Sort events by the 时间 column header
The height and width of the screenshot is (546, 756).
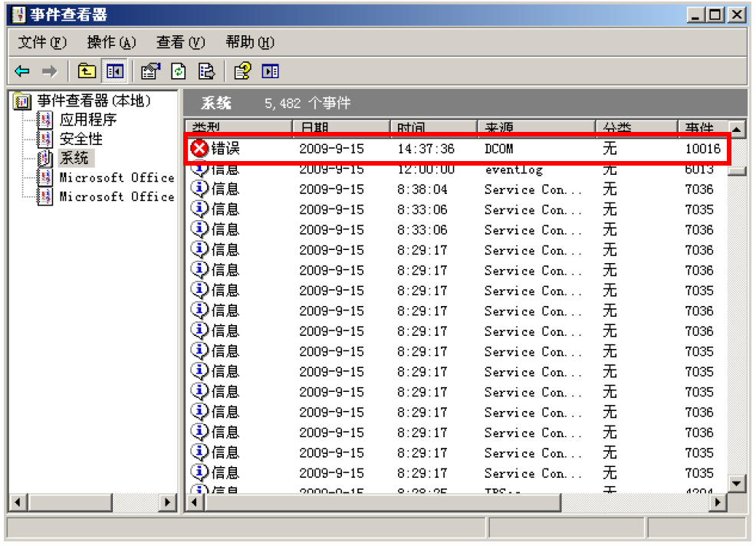pos(433,127)
